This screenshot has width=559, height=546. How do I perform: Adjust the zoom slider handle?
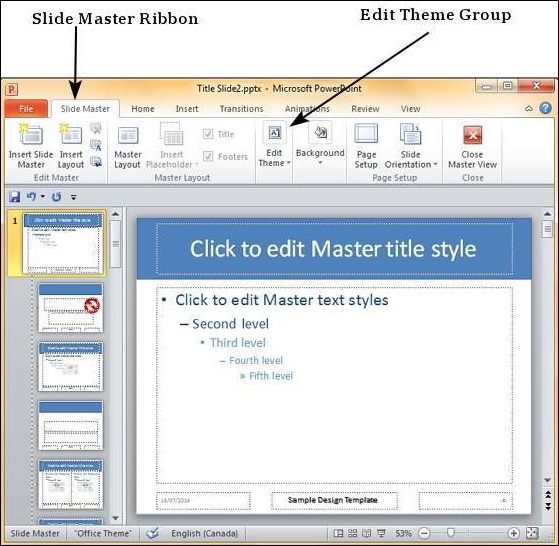[450, 533]
